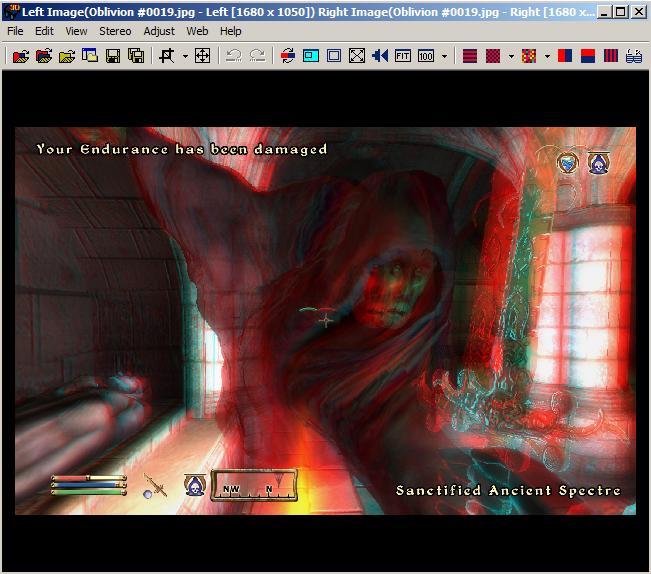Viewport: 651px width, 574px height.
Task: Open the File menu
Action: (x=15, y=31)
